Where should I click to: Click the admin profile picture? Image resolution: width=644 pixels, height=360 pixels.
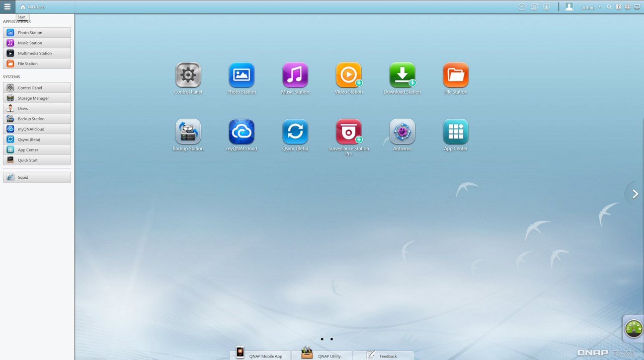pos(569,7)
